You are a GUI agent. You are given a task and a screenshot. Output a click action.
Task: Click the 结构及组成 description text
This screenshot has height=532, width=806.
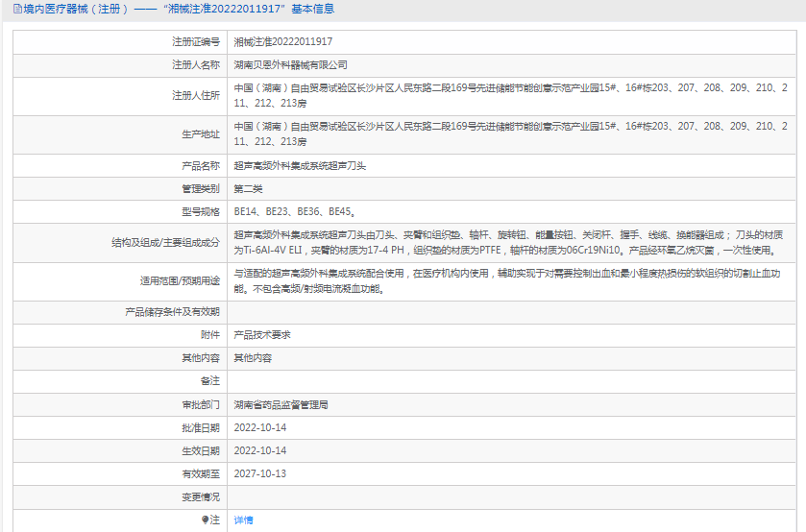pyautogui.click(x=508, y=243)
